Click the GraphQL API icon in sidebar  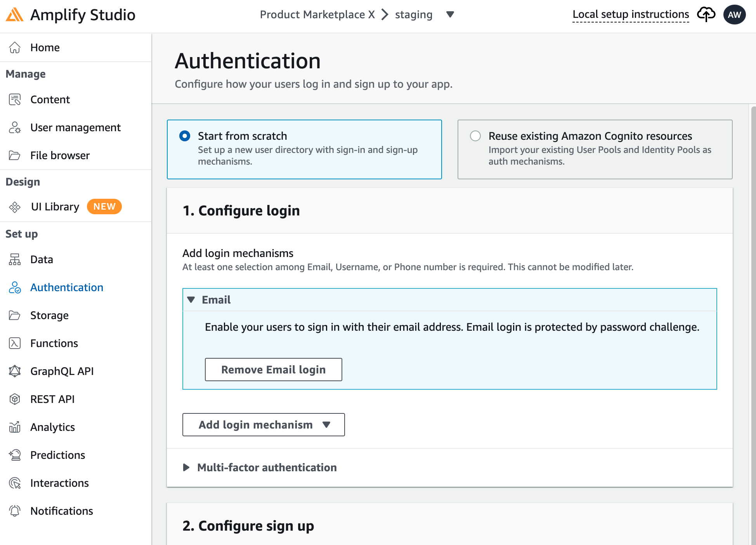[15, 371]
